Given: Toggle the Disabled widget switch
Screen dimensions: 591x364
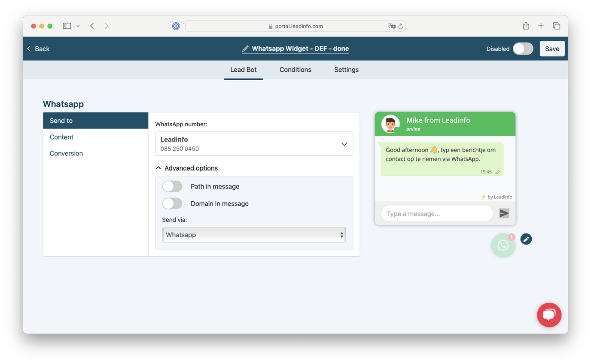Looking at the screenshot, I should (523, 49).
